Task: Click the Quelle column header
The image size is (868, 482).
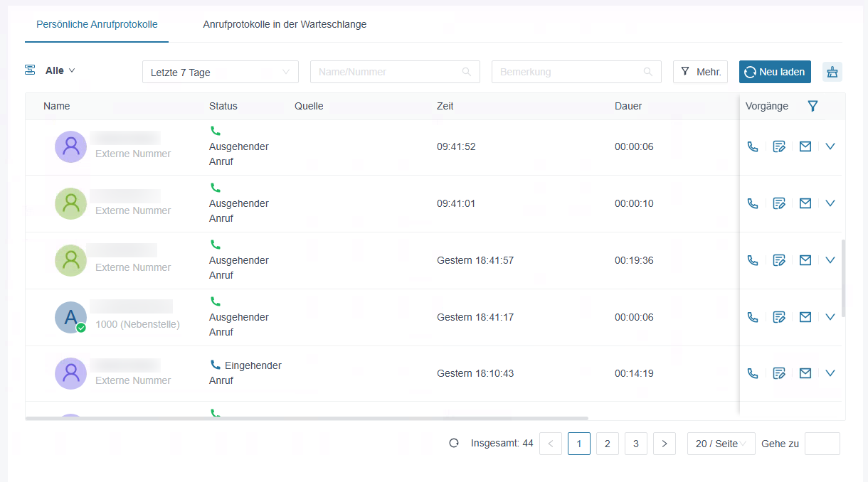Action: pos(309,106)
